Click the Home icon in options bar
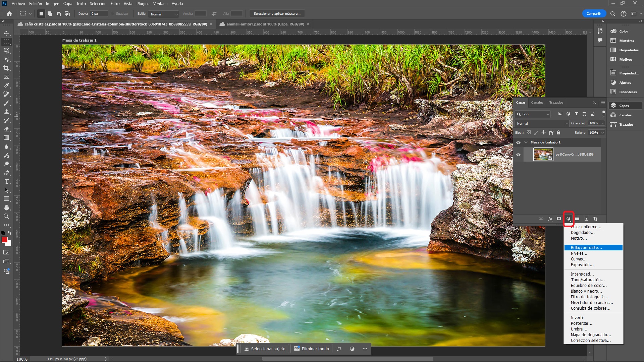This screenshot has height=362, width=644. click(x=9, y=14)
